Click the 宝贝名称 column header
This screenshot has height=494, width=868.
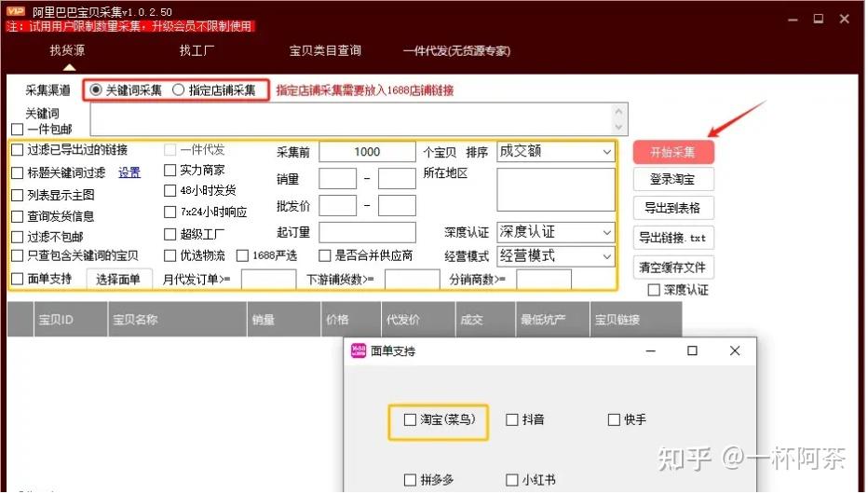(x=177, y=320)
